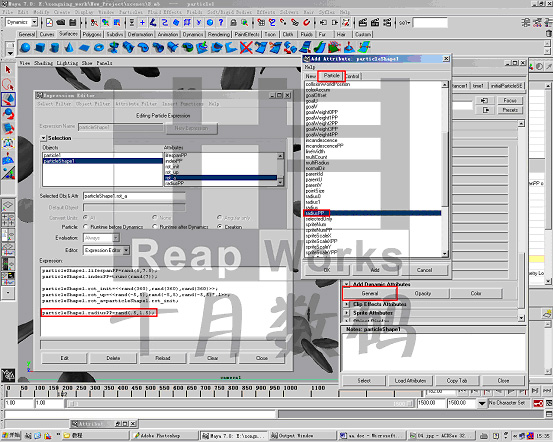Viewport: 553px width, 442px height.
Task: Open the Editor dropdown in Expression Editor
Action: point(126,250)
